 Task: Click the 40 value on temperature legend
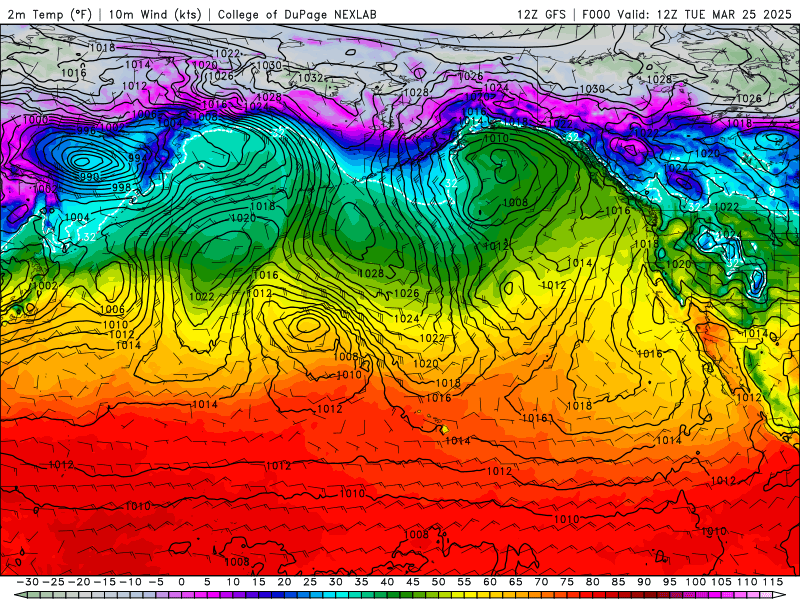click(387, 582)
